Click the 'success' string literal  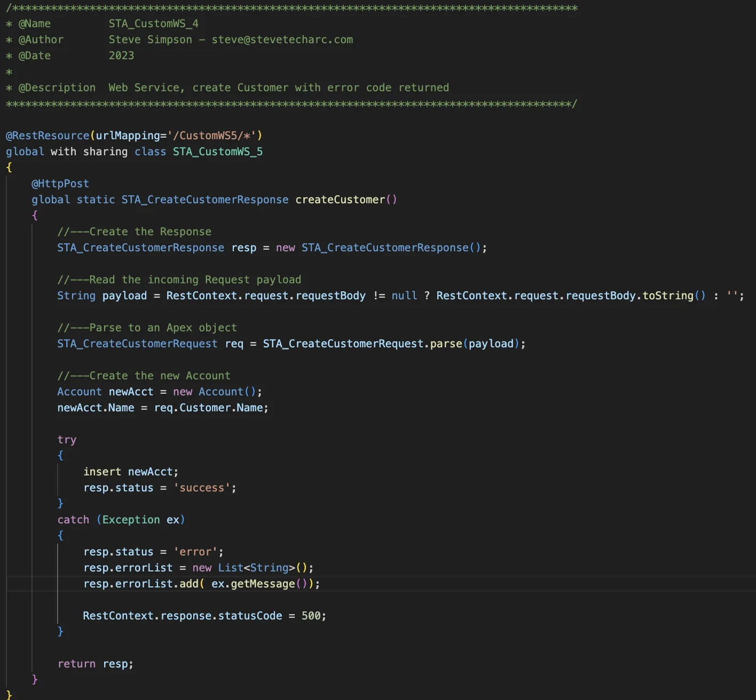pyautogui.click(x=202, y=488)
